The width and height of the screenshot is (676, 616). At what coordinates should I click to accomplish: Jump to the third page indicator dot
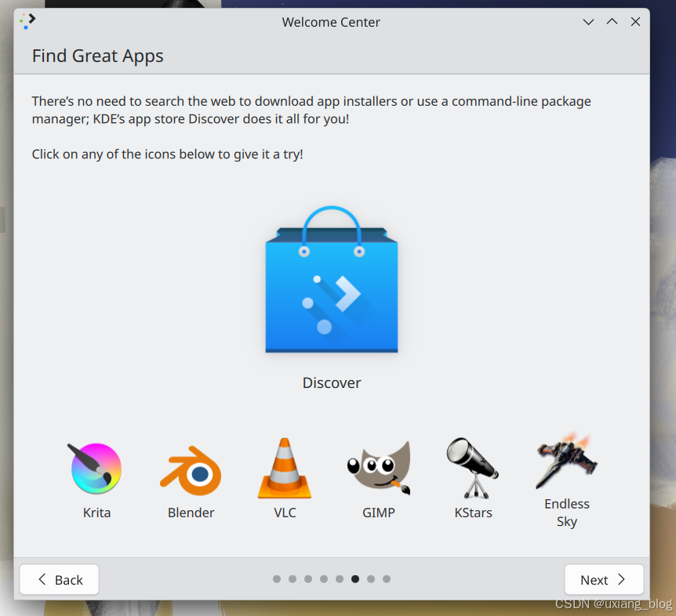tap(308, 579)
